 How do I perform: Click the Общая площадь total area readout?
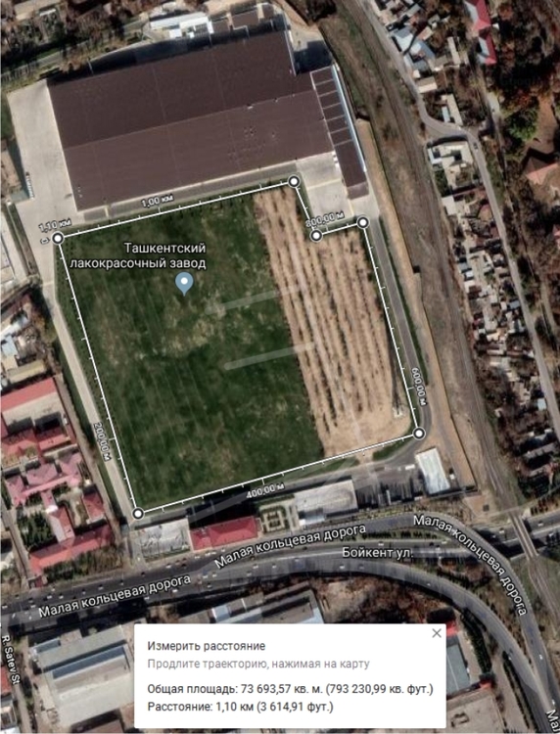click(x=290, y=689)
